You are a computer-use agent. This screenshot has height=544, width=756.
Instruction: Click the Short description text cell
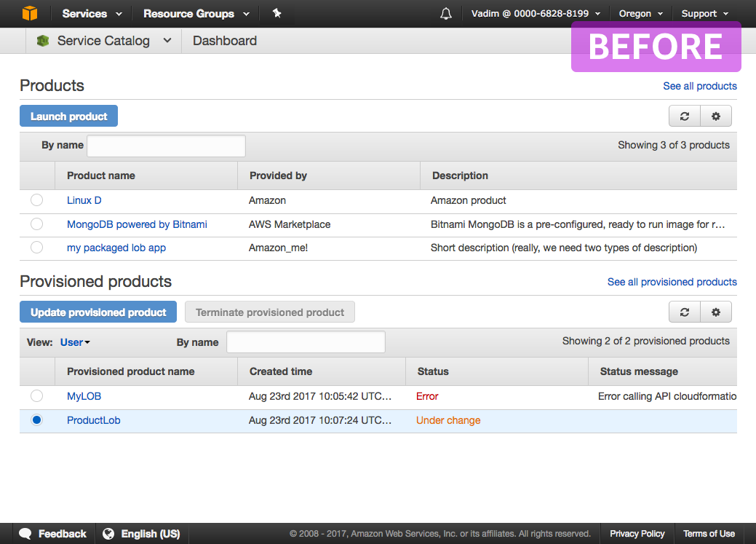[564, 248]
